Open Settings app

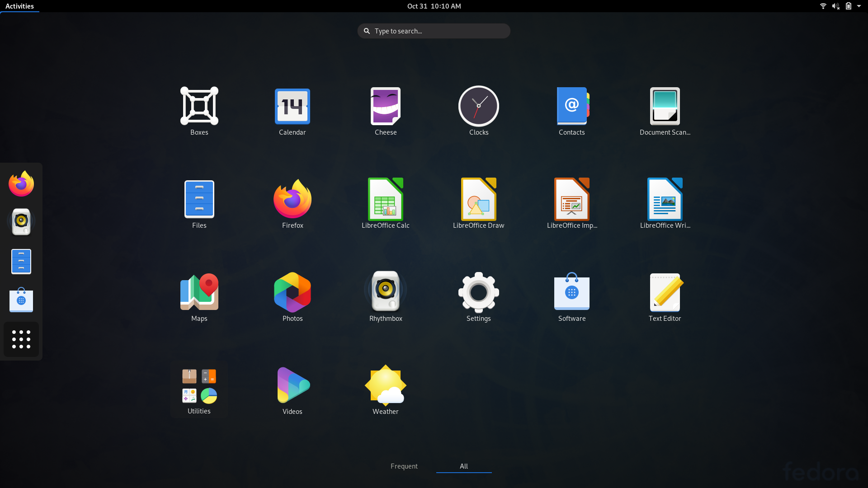click(x=479, y=297)
